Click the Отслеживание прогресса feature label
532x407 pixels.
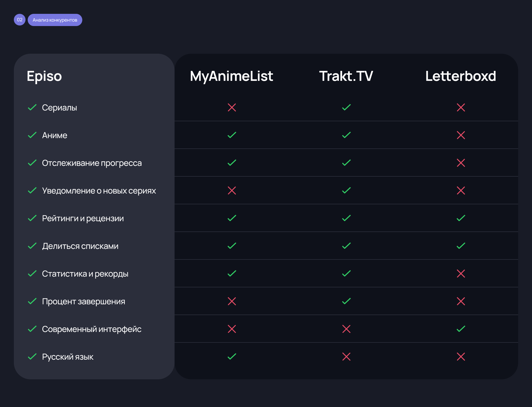92,163
